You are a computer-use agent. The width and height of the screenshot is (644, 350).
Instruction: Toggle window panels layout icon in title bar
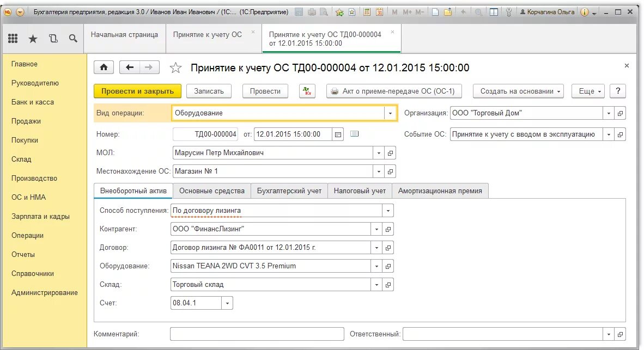point(494,12)
